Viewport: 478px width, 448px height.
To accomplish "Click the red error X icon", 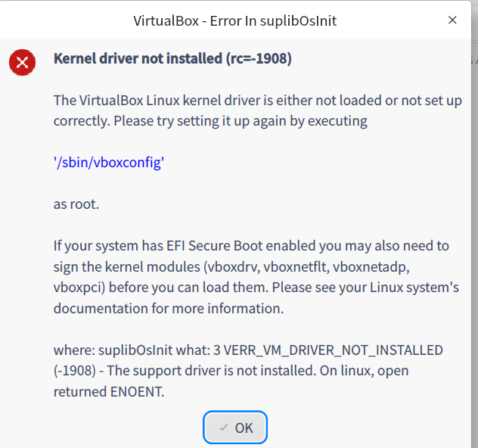I will point(22,61).
